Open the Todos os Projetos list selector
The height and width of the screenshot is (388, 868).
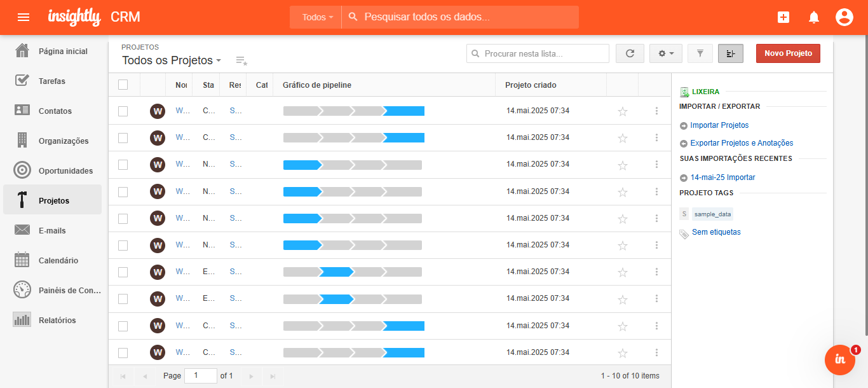pyautogui.click(x=170, y=60)
